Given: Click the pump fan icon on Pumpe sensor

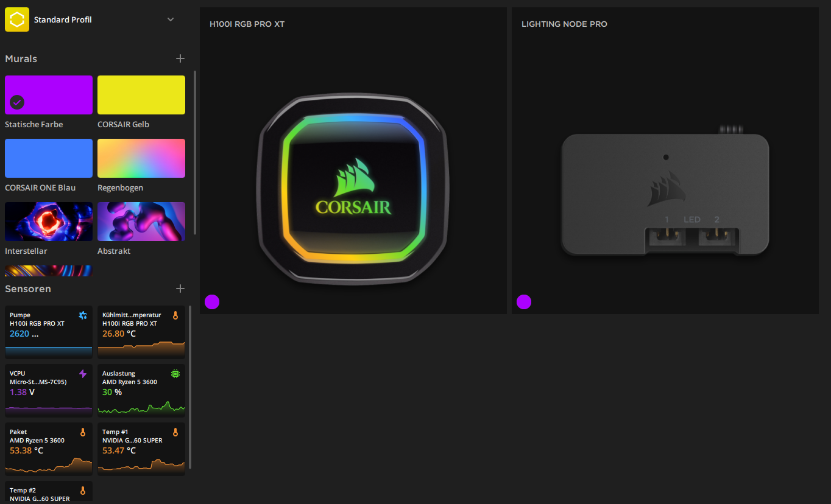Looking at the screenshot, I should coord(83,315).
